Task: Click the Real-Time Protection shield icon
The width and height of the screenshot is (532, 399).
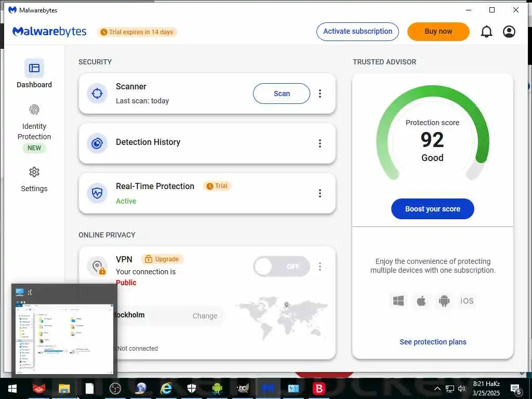Action: point(97,193)
